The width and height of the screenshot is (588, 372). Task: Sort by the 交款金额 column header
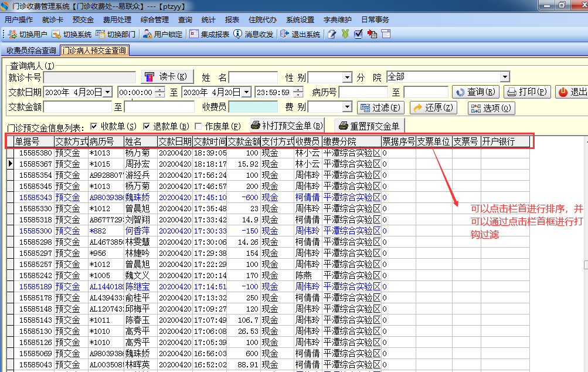244,141
